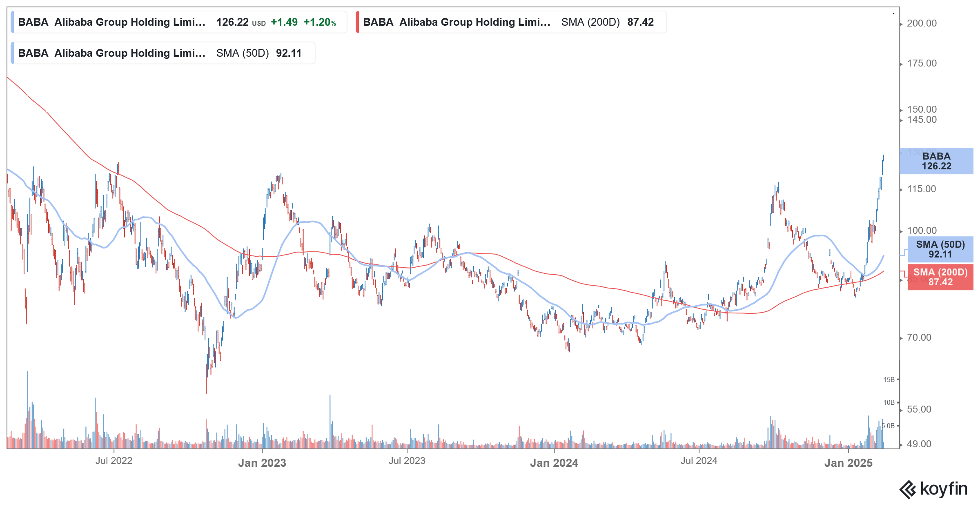Click the +1.20% change value in legend
Viewport: 980px width, 506px height.
[320, 22]
